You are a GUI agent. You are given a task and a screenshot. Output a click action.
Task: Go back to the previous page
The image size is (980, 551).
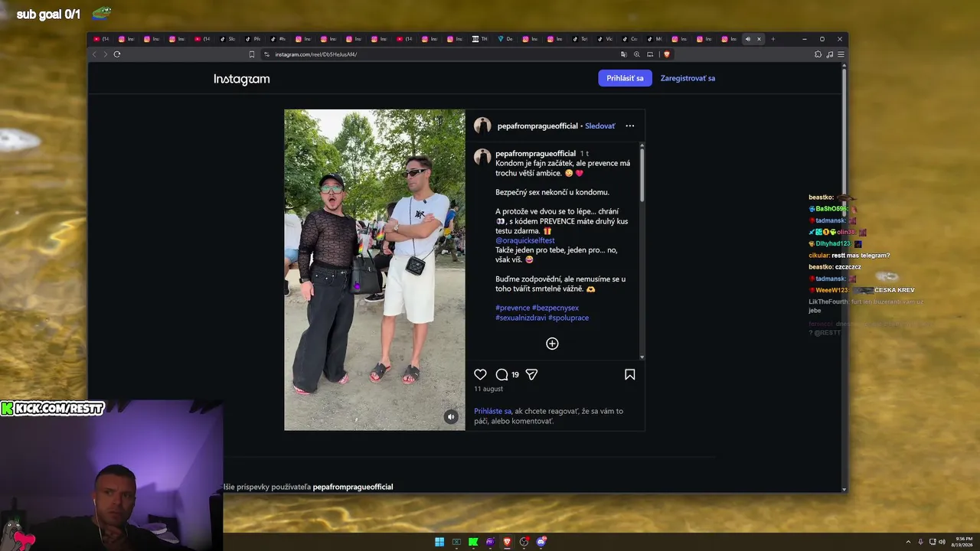point(94,54)
